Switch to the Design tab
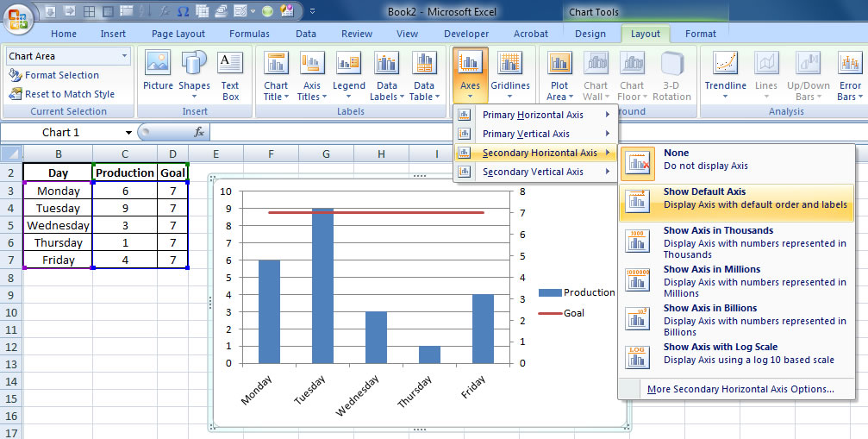Viewport: 868px width, 439px height. coord(590,34)
